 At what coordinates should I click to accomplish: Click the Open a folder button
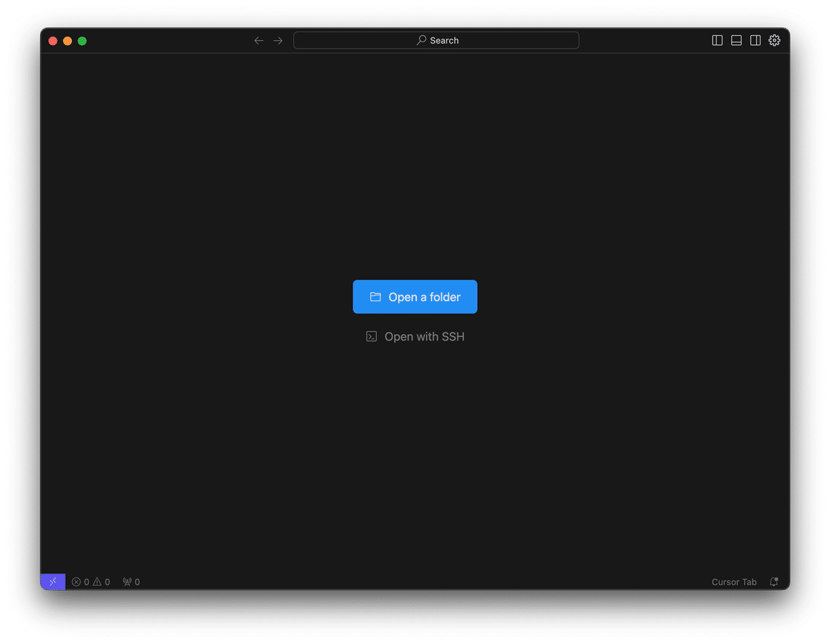[x=415, y=296]
